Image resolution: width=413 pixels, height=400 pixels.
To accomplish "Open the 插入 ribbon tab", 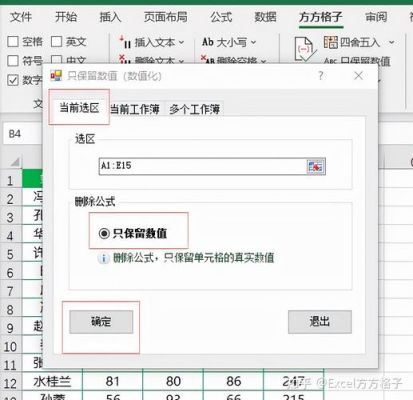I will pyautogui.click(x=110, y=17).
